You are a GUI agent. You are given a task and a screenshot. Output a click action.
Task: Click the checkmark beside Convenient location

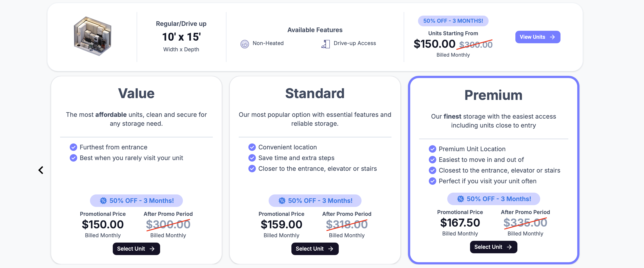(x=252, y=147)
